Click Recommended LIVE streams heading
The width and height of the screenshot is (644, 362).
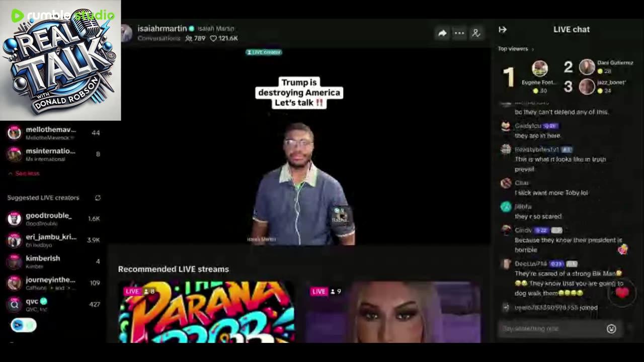click(174, 269)
